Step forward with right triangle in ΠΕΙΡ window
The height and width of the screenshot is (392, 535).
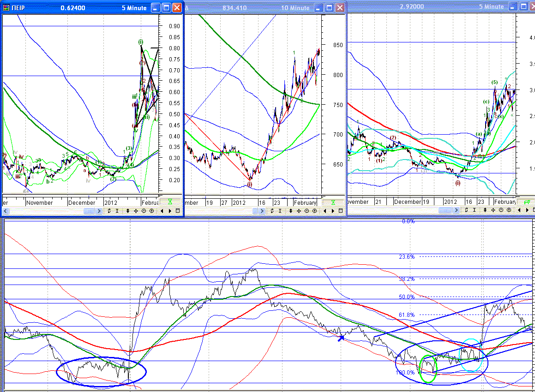pyautogui.click(x=170, y=211)
